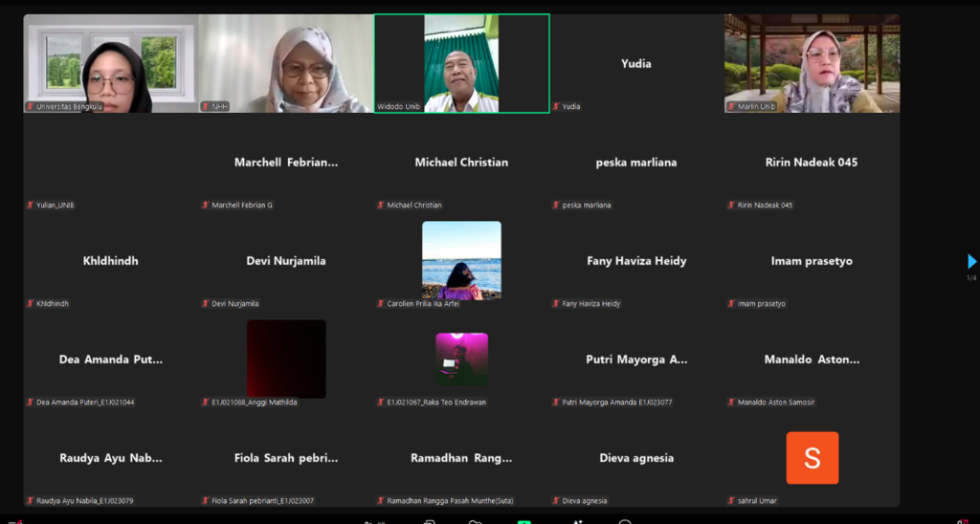Click muted mic icon beside Ramadhan Rangga Pasah Munthe

click(380, 501)
